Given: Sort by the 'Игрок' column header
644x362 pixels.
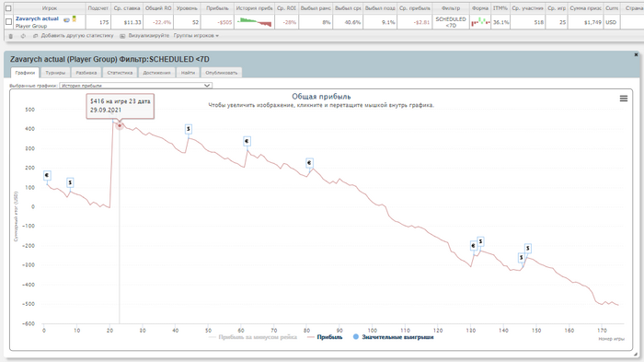Looking at the screenshot, I should pyautogui.click(x=50, y=8).
